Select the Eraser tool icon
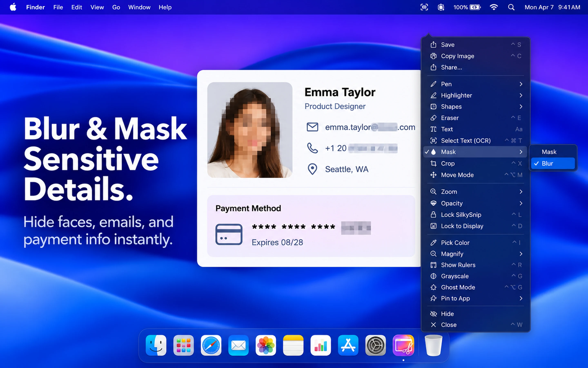The width and height of the screenshot is (588, 368). click(433, 118)
